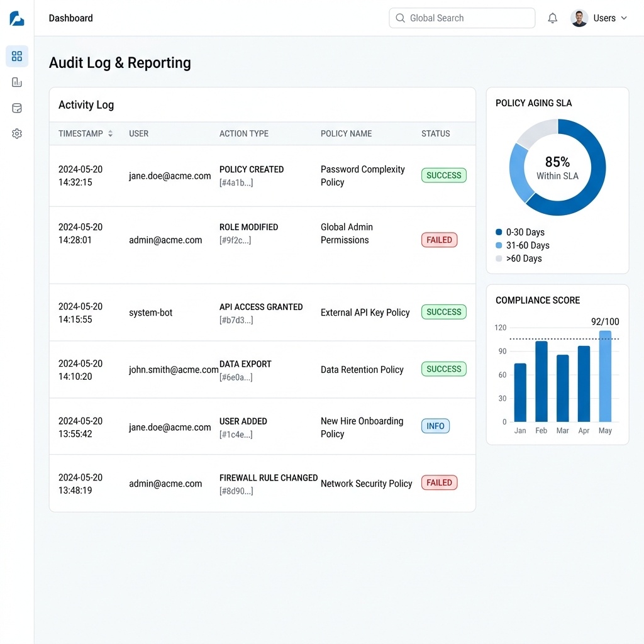The image size is (644, 644).
Task: Open the Settings gear in the sidebar
Action: [x=16, y=133]
